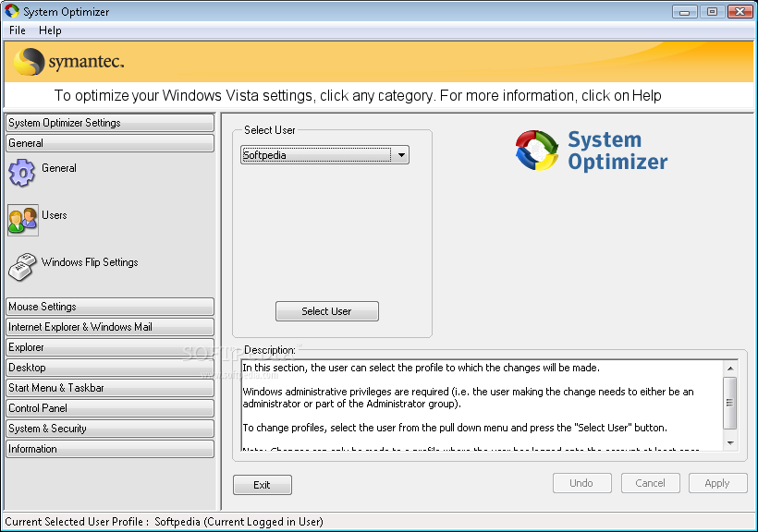Open the Help menu
This screenshot has height=532, width=758.
pos(50,30)
